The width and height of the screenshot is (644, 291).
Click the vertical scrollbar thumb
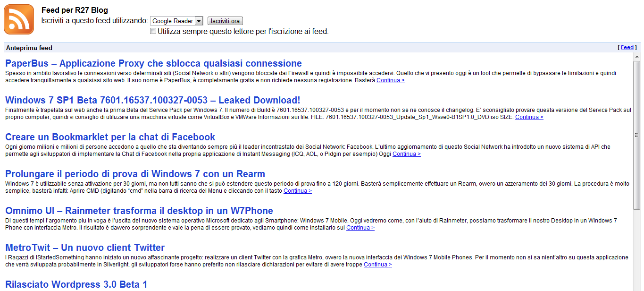pos(637,135)
